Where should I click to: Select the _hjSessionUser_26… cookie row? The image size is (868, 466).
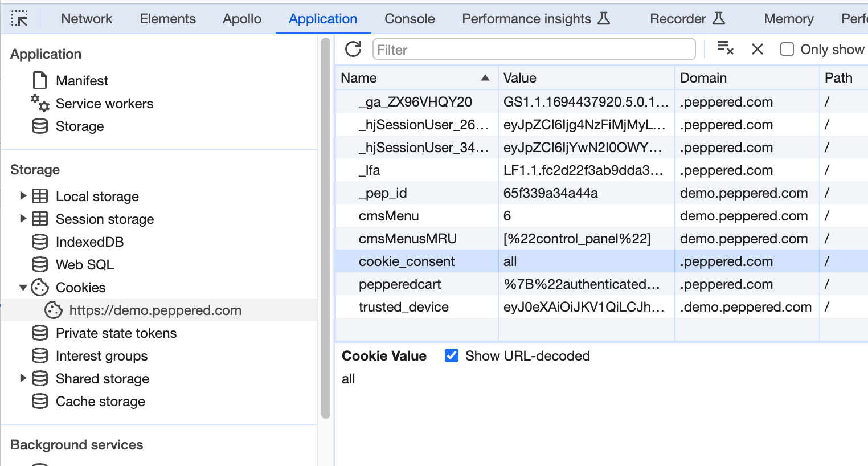point(602,125)
